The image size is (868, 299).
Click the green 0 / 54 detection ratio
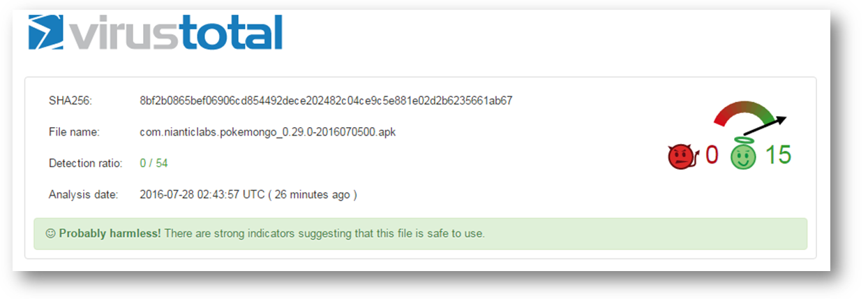pos(154,163)
